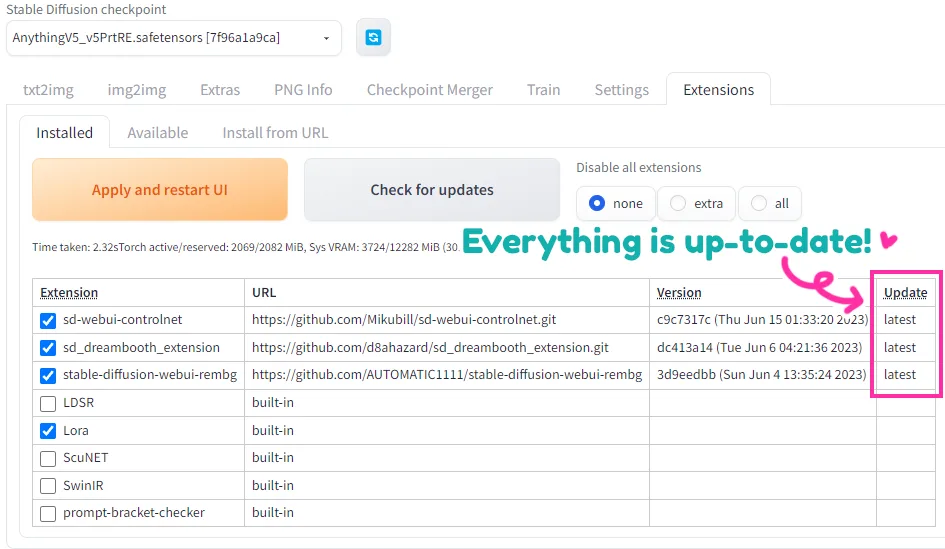Click the sd-webui-controlnet GitHub URL
945x549 pixels.
click(x=404, y=319)
